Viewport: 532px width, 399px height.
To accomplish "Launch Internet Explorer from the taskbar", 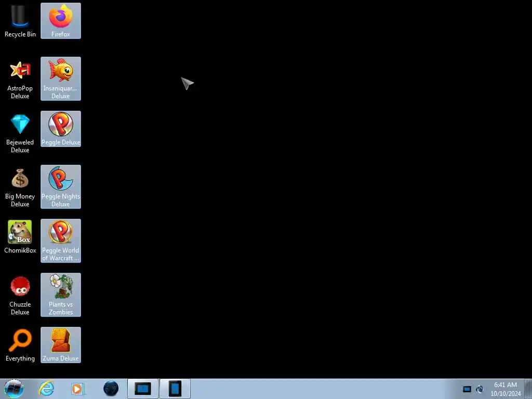I will [46, 389].
